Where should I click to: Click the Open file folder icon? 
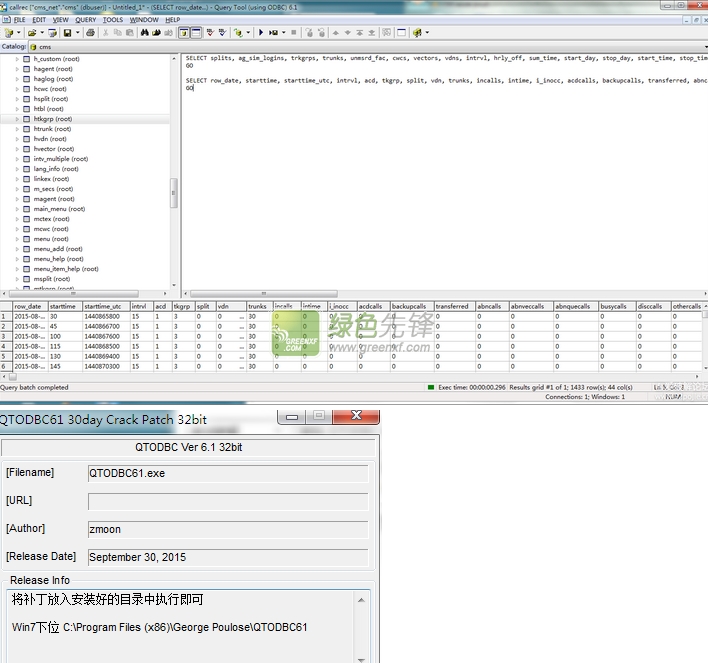coord(32,33)
